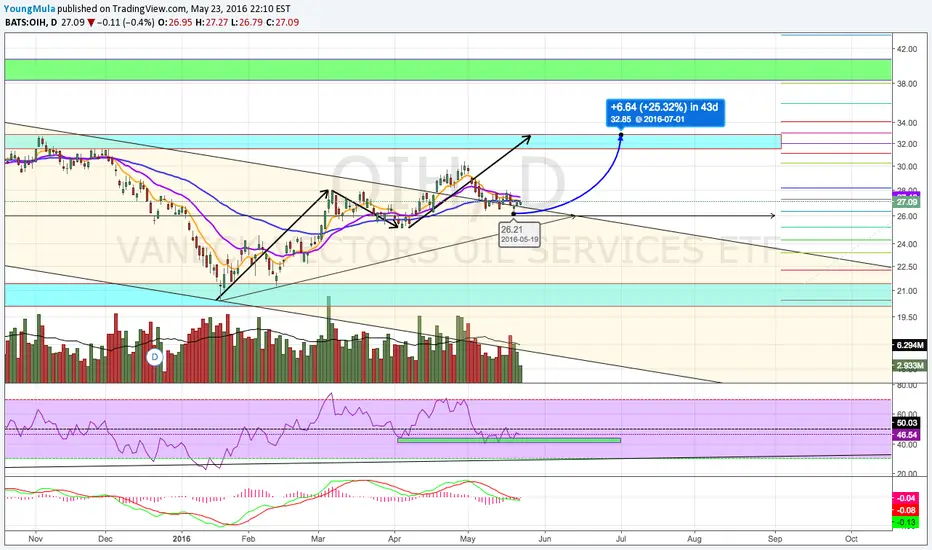Click the high value H:27.27
The width and height of the screenshot is (932, 550).
[x=211, y=23]
